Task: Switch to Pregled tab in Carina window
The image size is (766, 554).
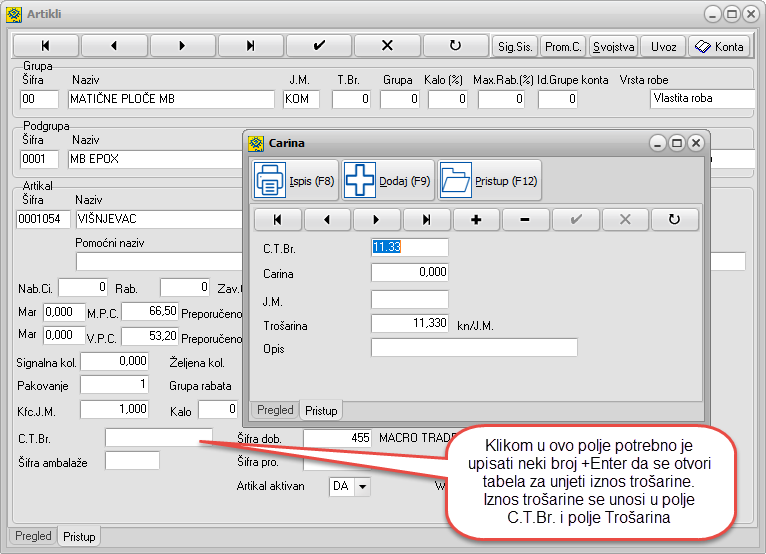Action: pos(275,410)
